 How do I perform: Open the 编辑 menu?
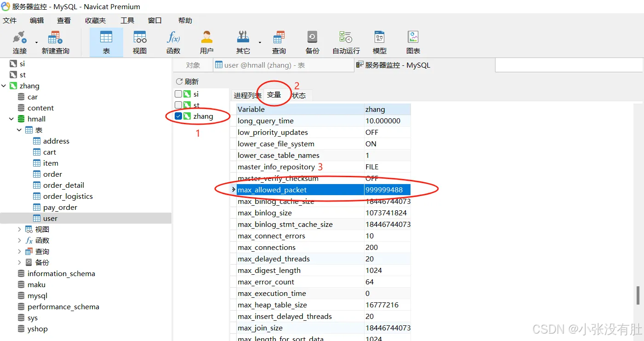pyautogui.click(x=37, y=21)
